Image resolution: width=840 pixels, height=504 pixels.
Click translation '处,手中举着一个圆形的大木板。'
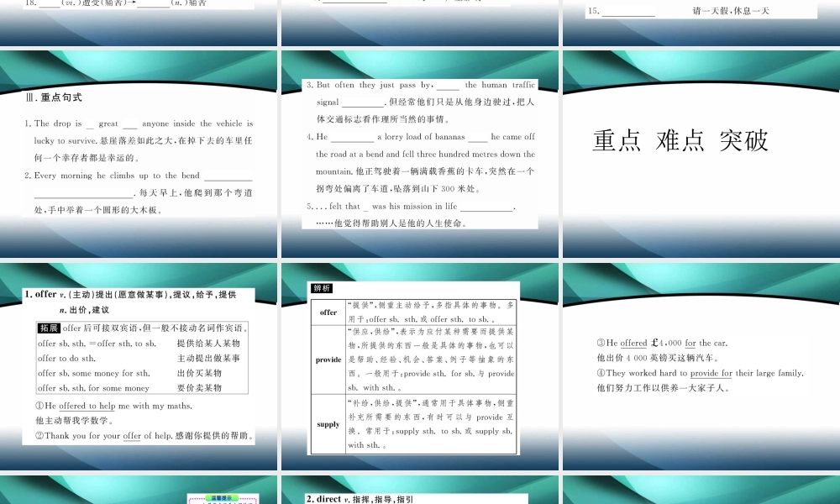[x=98, y=210]
